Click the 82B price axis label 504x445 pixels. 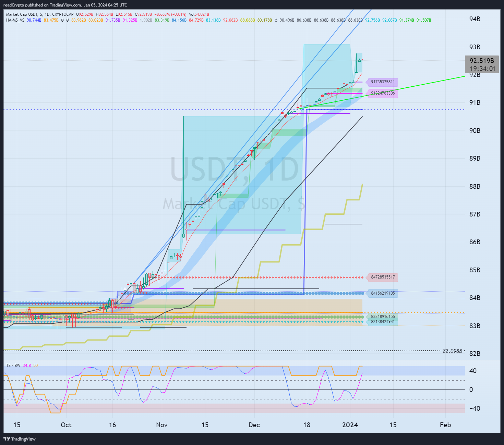(475, 354)
